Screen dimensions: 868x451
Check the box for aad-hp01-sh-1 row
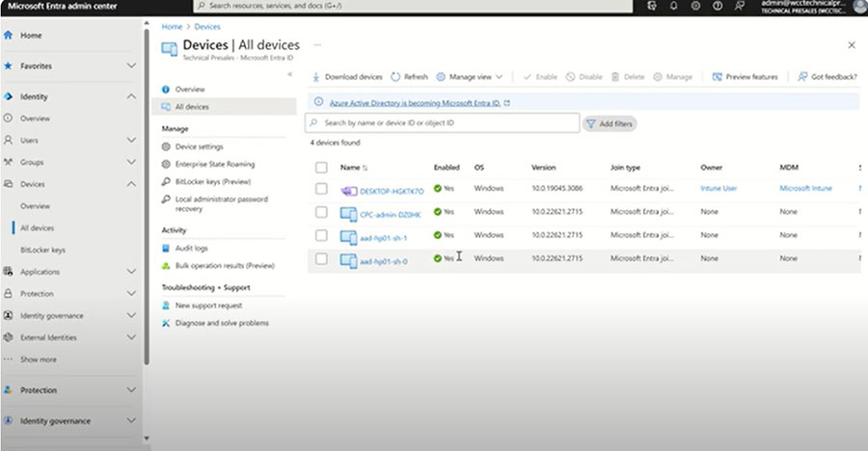pos(321,235)
